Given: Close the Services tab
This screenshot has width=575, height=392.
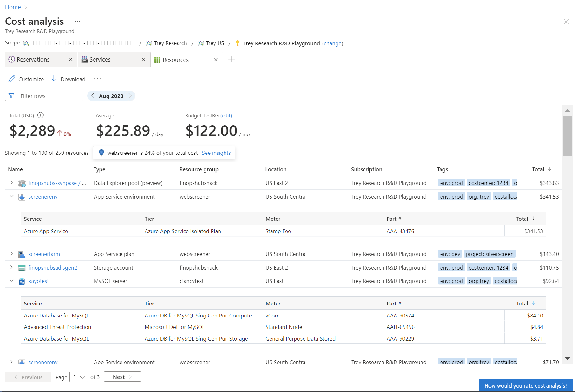Looking at the screenshot, I should click(143, 59).
